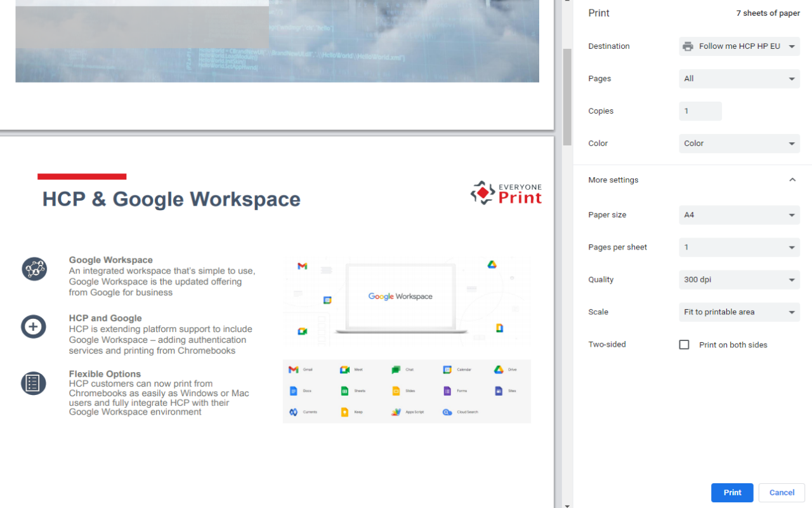The image size is (812, 508).
Task: Click the plus icon beside HCP and Google
Action: (x=34, y=327)
